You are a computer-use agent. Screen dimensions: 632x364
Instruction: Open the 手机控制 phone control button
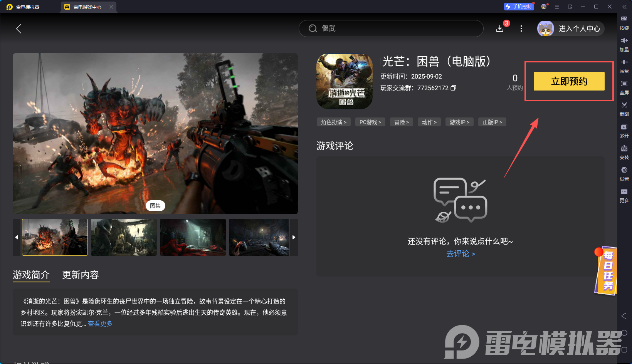tap(519, 7)
